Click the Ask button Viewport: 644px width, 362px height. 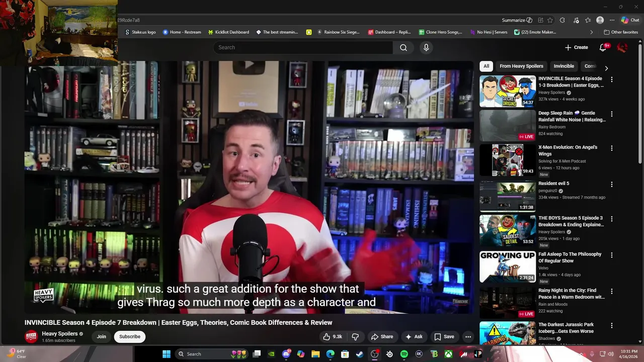[x=414, y=337]
